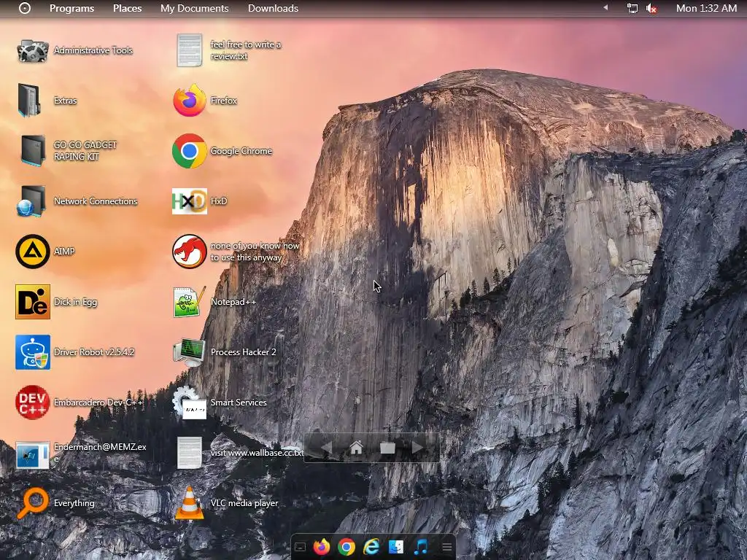Open the Downloads menu
The height and width of the screenshot is (560, 747).
[273, 8]
